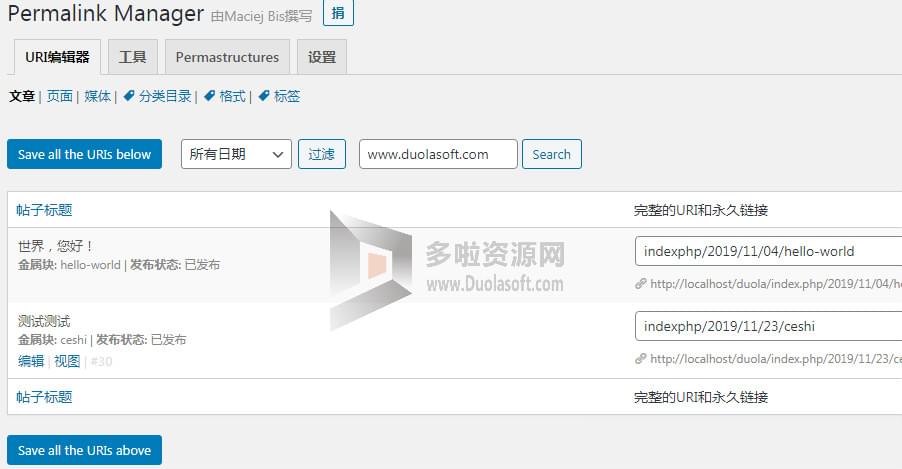Open the Permastructures tab
Image resolution: width=902 pixels, height=469 pixels.
(227, 57)
